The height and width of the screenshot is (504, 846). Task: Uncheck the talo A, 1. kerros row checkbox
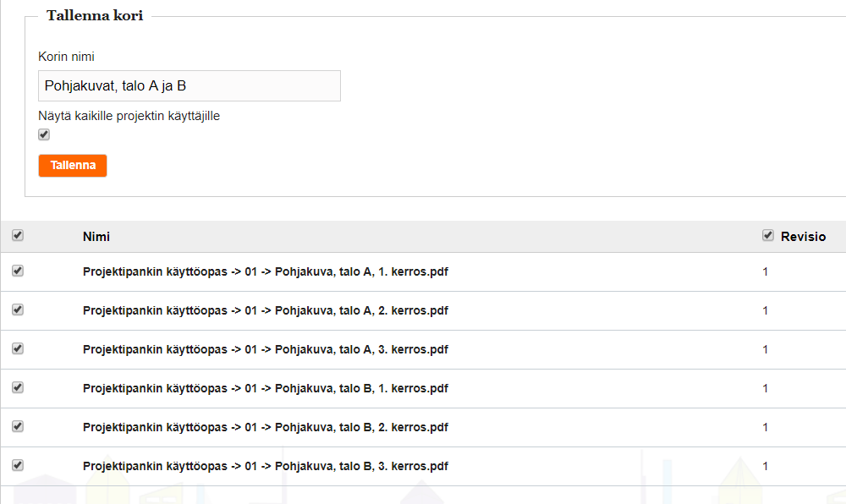18,271
